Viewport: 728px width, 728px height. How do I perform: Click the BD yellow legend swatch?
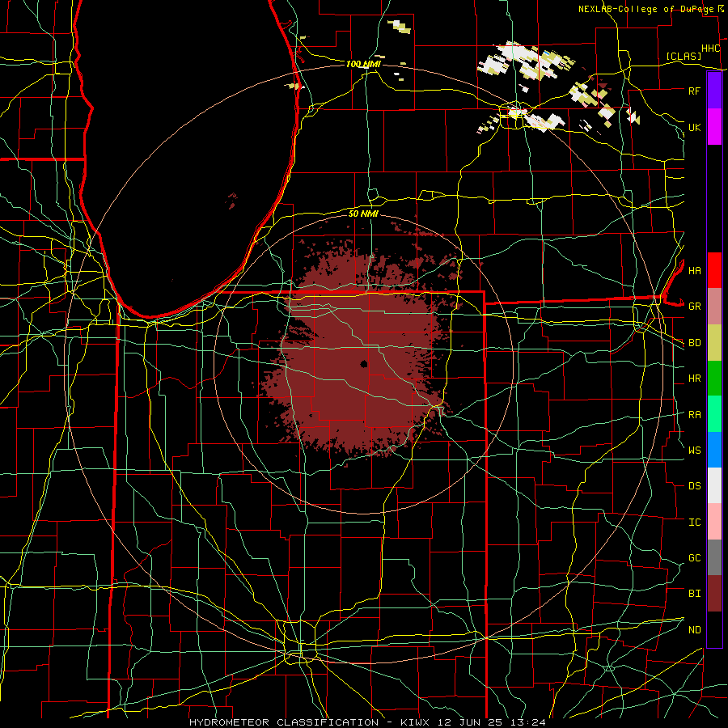(714, 342)
